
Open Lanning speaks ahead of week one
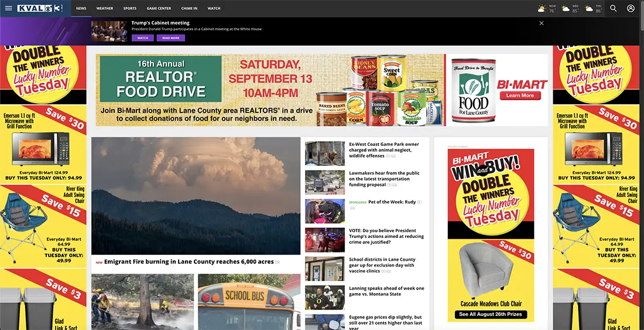click(386, 291)
